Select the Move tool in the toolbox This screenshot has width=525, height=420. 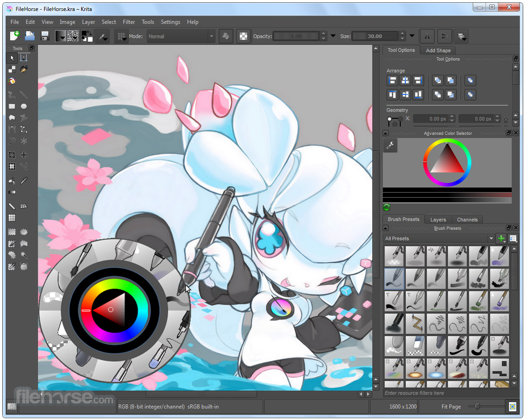(x=24, y=155)
